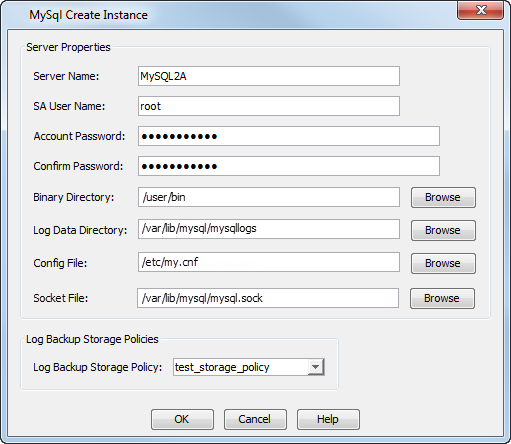Focus the Confirm Password field
Viewport: 511px width, 444px height.
289,166
